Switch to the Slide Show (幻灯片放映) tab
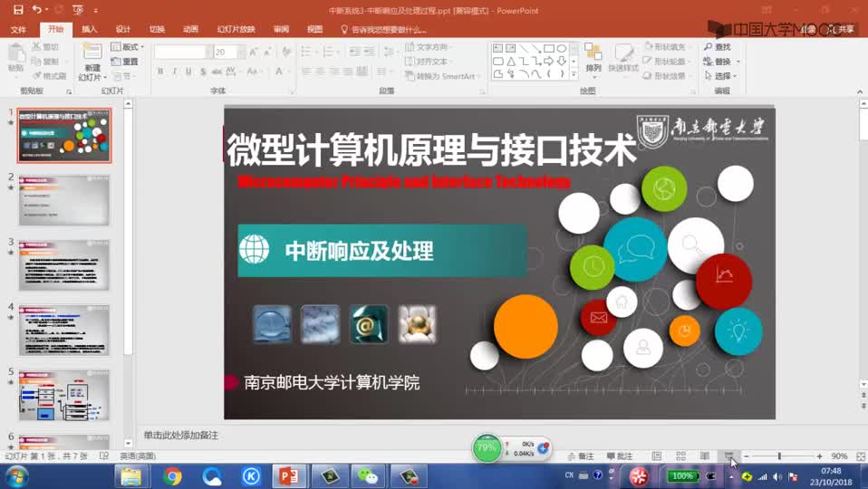Screen dimensions: 868x489 pos(236,29)
